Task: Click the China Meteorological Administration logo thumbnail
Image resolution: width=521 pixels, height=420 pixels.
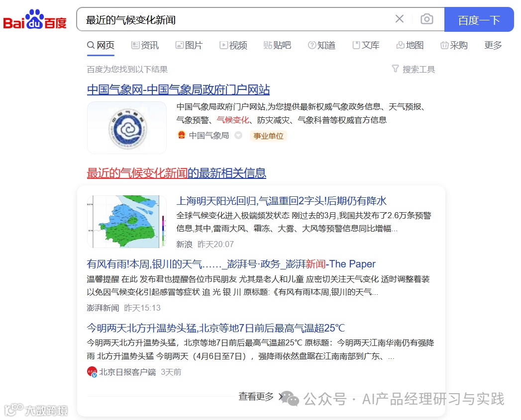Action: (127, 128)
